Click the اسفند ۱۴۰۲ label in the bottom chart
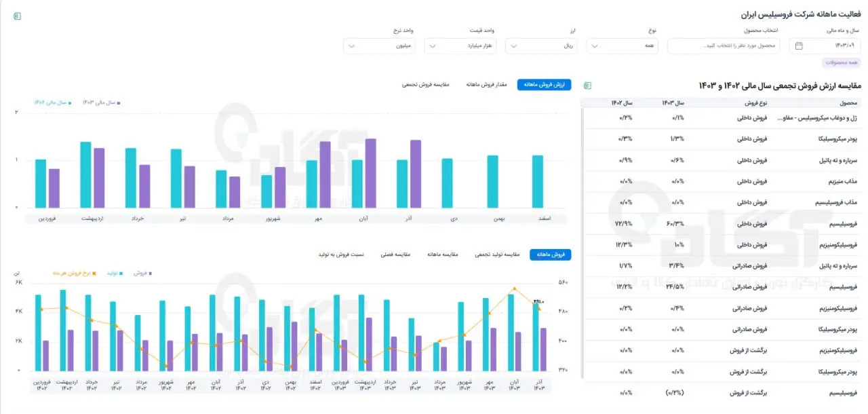This screenshot has width=868, height=414. (x=315, y=385)
